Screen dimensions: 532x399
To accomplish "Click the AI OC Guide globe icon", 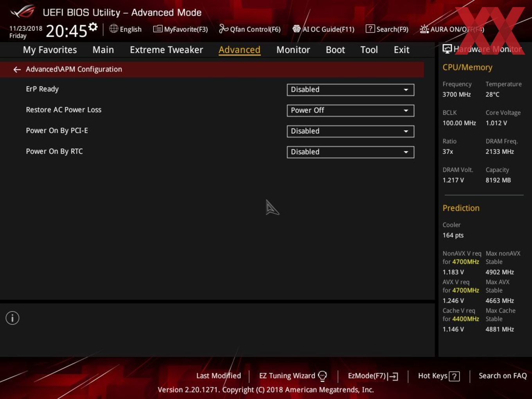I will pyautogui.click(x=297, y=29).
